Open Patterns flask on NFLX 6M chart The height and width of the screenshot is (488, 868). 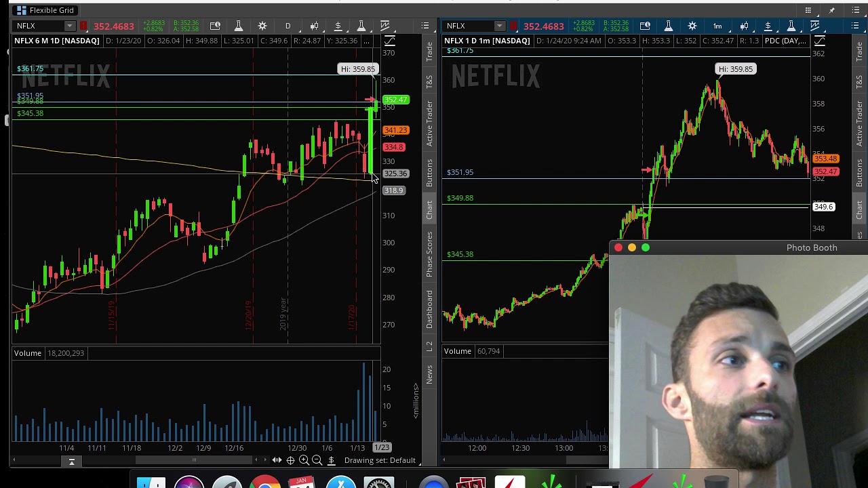pos(361,26)
